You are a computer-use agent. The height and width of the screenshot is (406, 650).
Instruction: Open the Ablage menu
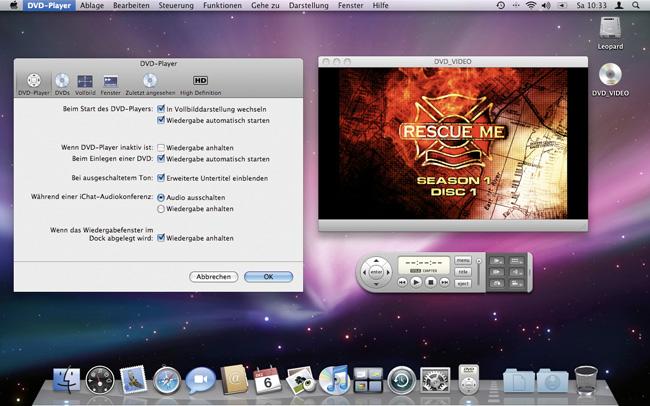click(x=92, y=5)
